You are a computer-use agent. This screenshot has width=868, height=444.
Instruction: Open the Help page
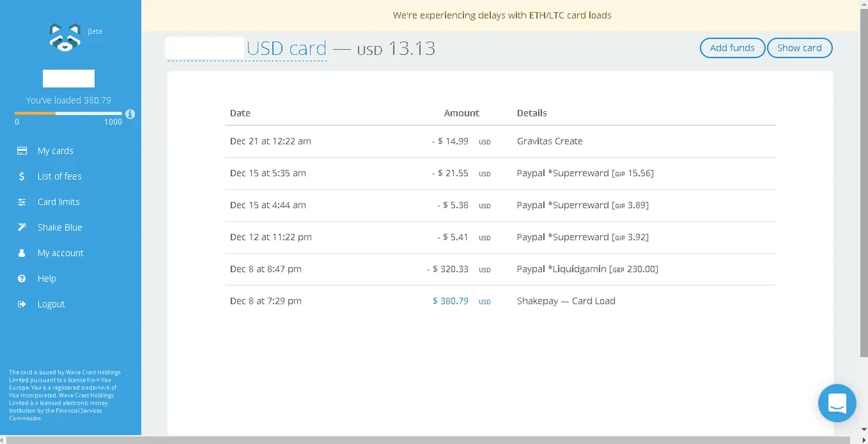tap(47, 279)
